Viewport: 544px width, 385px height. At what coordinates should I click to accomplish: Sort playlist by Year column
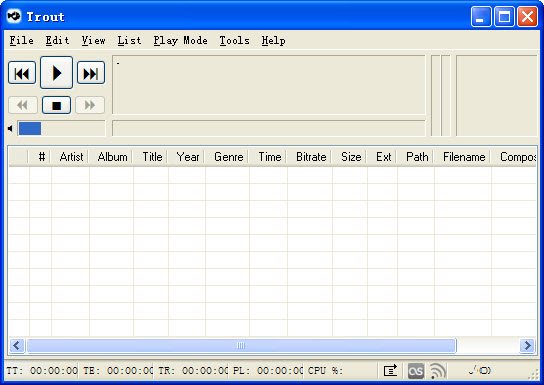coord(187,157)
